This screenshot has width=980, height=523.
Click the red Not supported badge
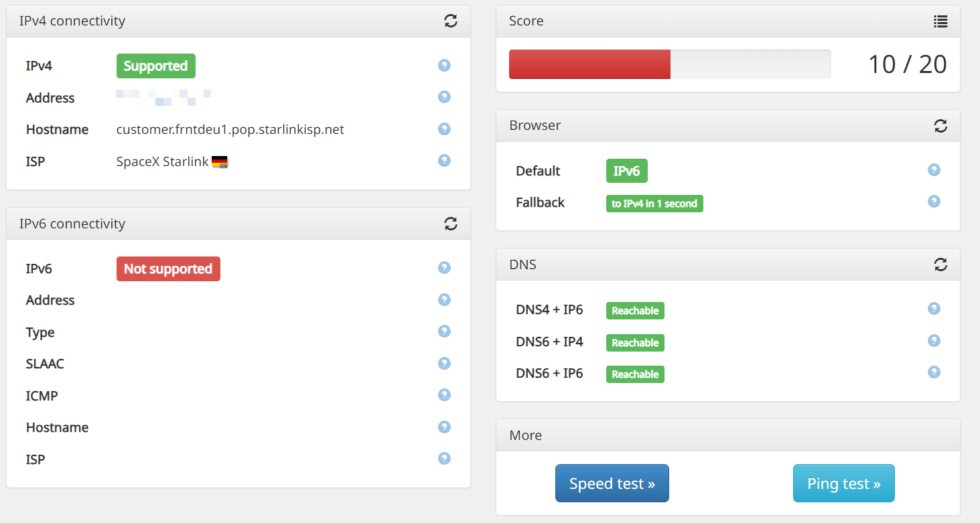pos(168,269)
